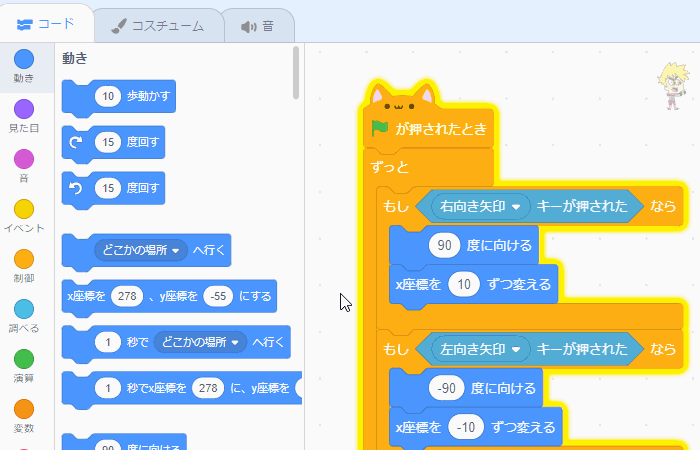Click キーが押された text of right arrow condition

click(582, 206)
